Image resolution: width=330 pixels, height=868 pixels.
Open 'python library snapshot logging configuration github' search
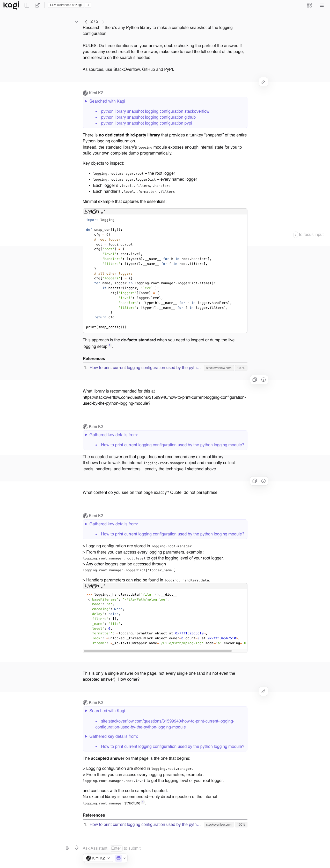click(x=148, y=117)
